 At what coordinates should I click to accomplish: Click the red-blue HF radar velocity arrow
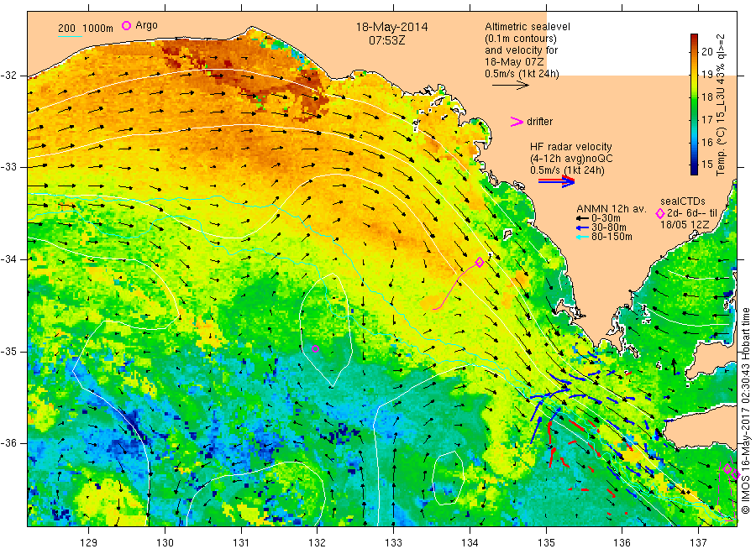556,180
